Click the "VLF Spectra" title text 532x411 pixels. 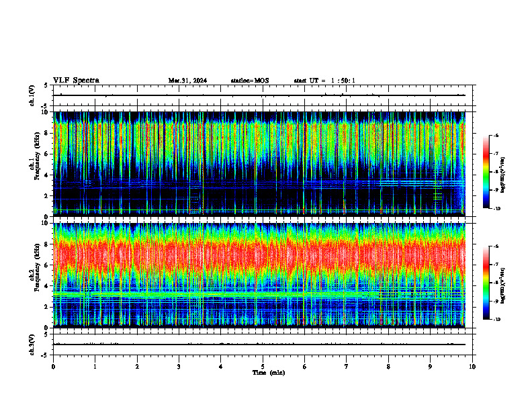point(77,81)
